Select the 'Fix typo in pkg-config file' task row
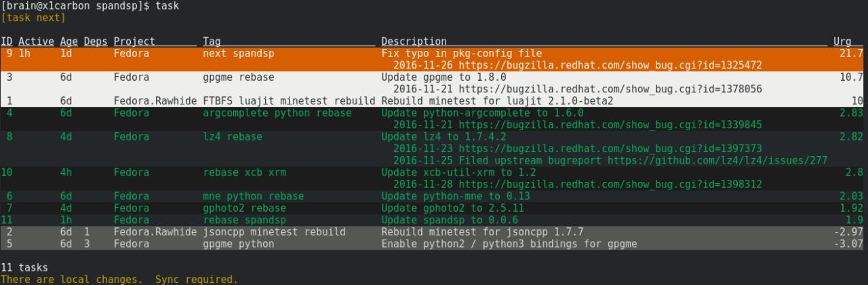Image resolution: width=868 pixels, height=285 pixels. pyautogui.click(x=434, y=60)
